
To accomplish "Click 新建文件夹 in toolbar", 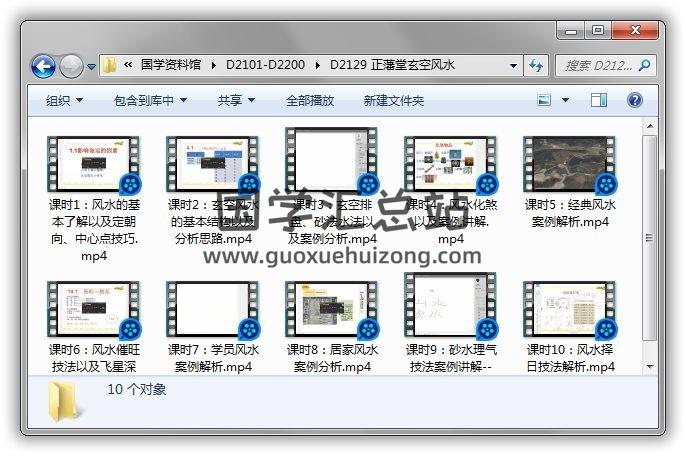I will click(x=394, y=101).
